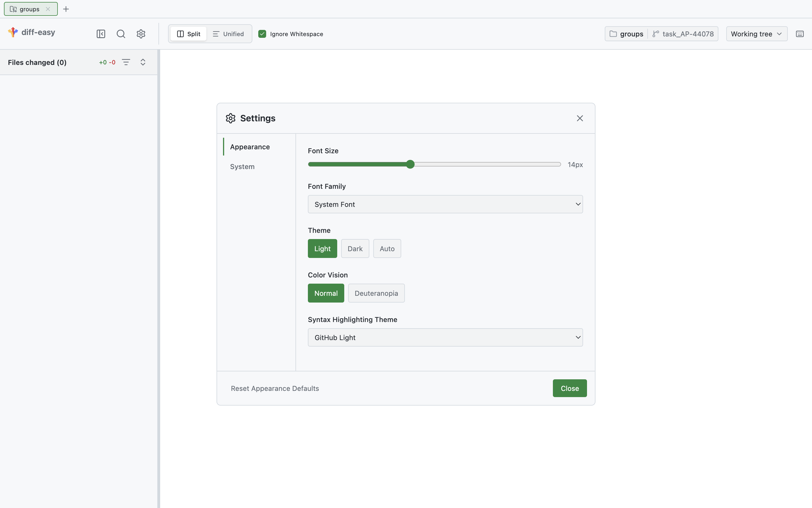Click the Font Size slider handle

coord(410,164)
